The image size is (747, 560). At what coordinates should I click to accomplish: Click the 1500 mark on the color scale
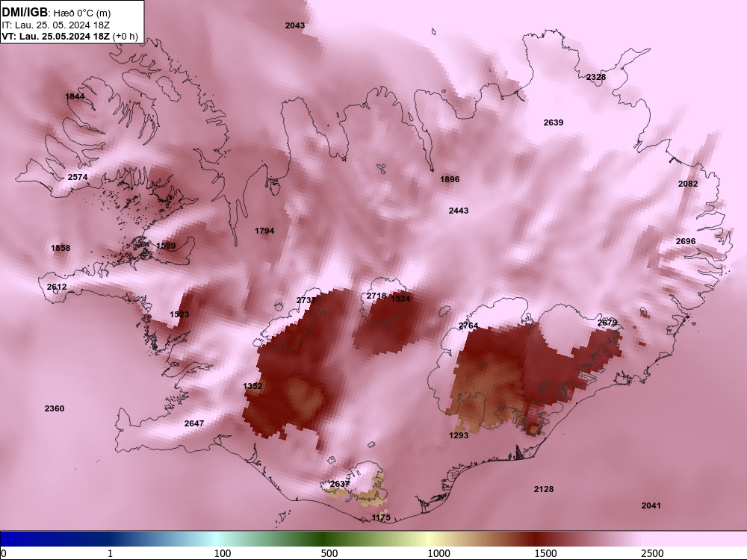[545, 553]
